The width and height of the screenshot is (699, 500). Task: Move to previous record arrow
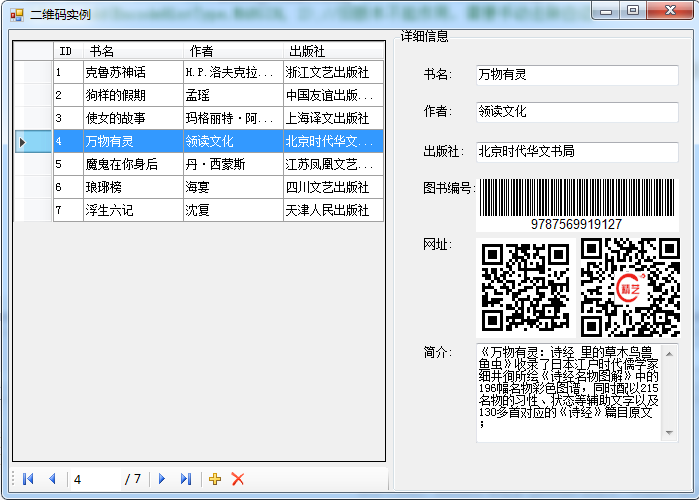click(x=52, y=479)
